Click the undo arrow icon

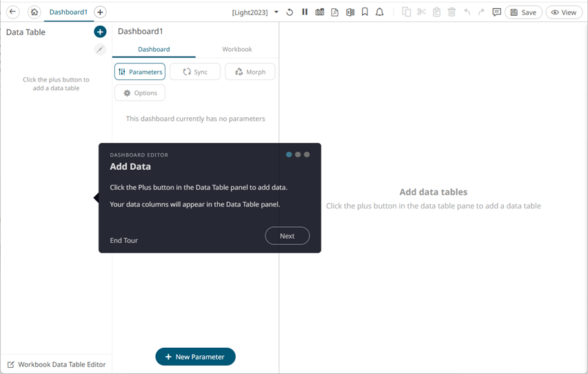[x=467, y=12]
